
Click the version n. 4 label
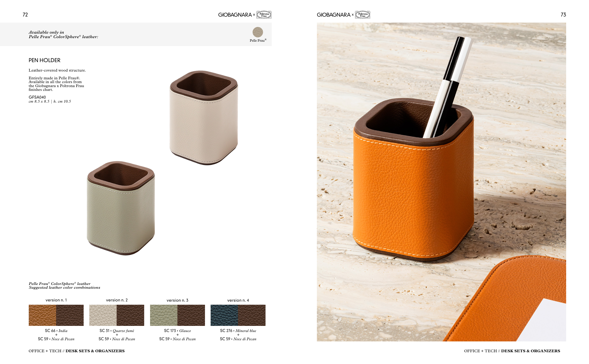click(x=238, y=300)
